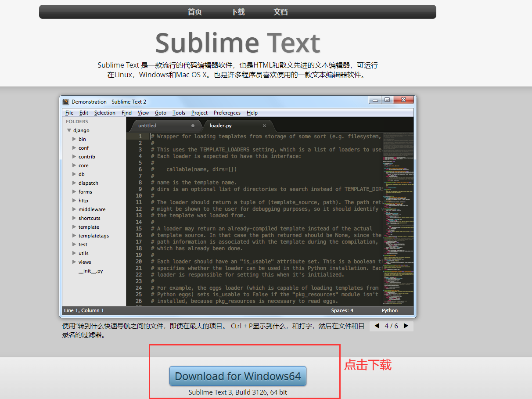Expand the http folder
Screen dimensions: 532x399
point(74,201)
